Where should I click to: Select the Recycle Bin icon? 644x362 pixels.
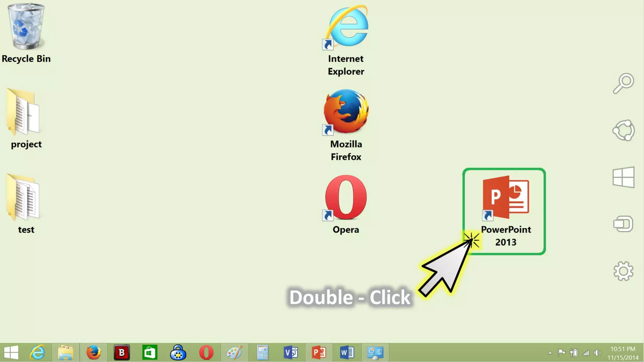pos(26,27)
